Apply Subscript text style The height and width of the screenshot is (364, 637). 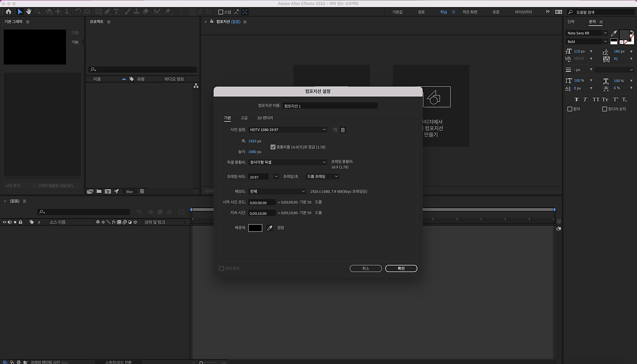point(625,99)
